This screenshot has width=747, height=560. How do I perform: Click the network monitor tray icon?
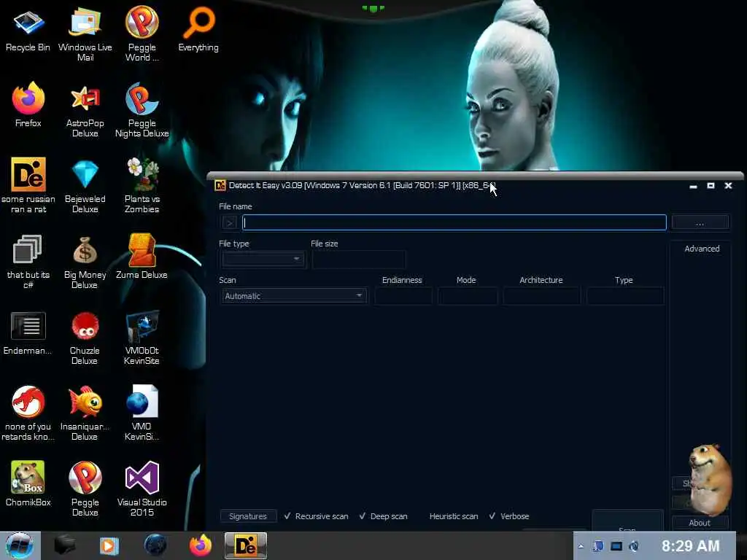point(616,546)
